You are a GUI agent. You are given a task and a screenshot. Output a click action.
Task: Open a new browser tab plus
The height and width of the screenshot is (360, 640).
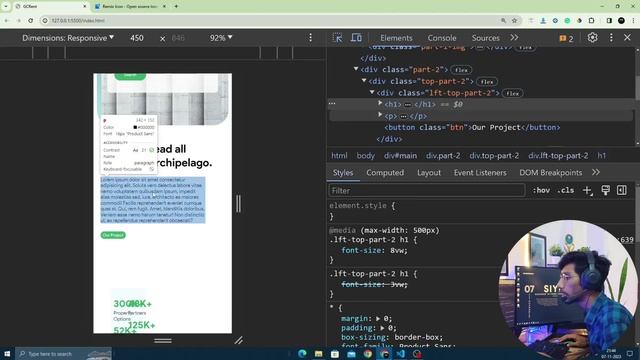tap(176, 6)
